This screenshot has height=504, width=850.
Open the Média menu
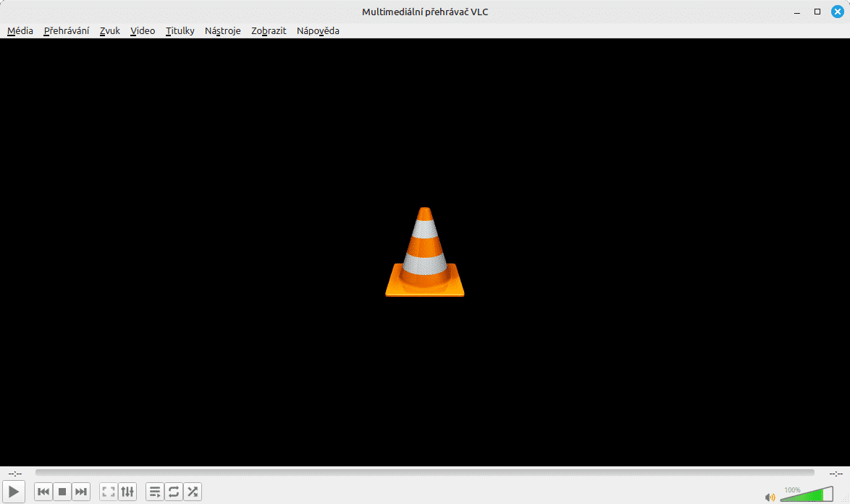click(x=20, y=30)
